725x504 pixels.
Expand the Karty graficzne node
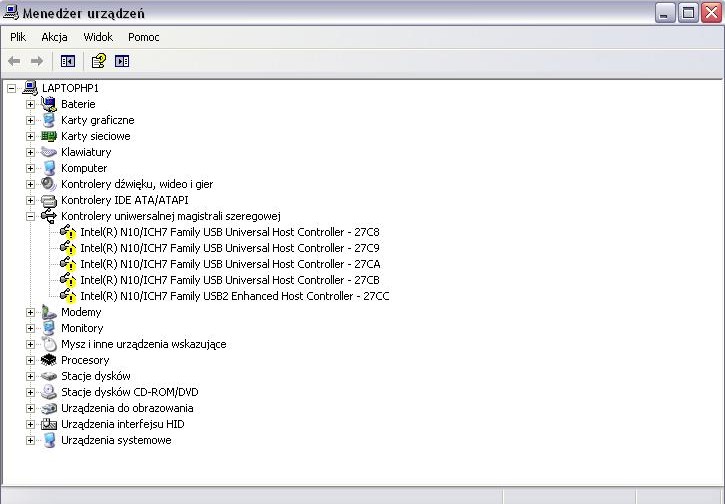[30, 120]
